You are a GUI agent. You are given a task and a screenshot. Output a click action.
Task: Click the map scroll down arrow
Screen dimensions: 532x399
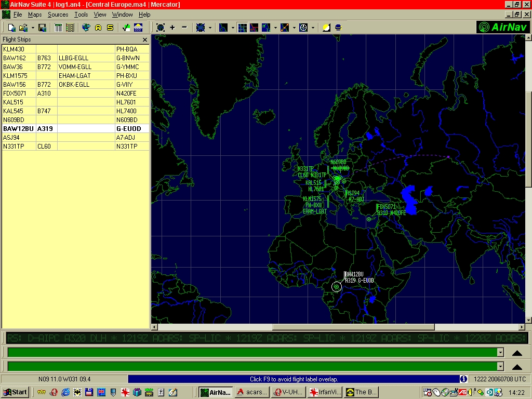(528, 320)
